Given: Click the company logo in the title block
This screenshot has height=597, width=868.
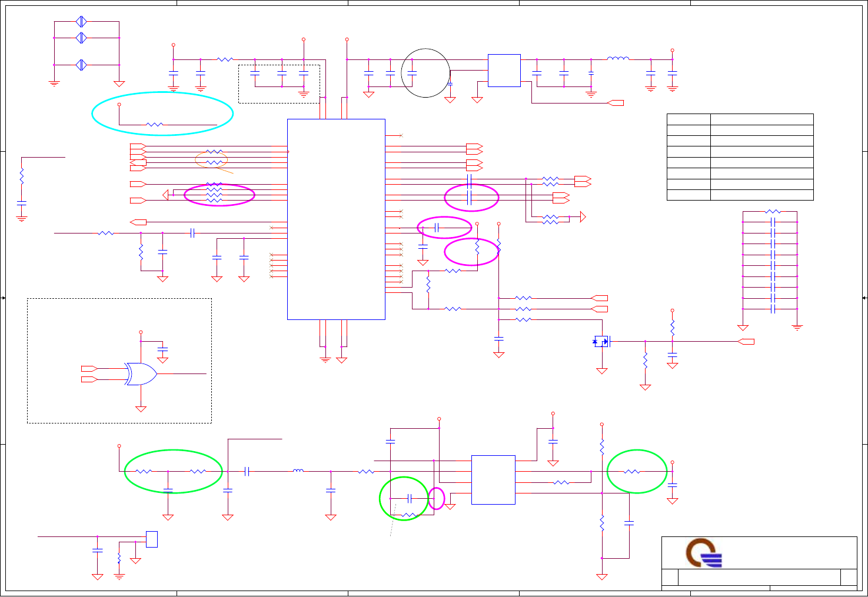Looking at the screenshot, I should pyautogui.click(x=704, y=553).
